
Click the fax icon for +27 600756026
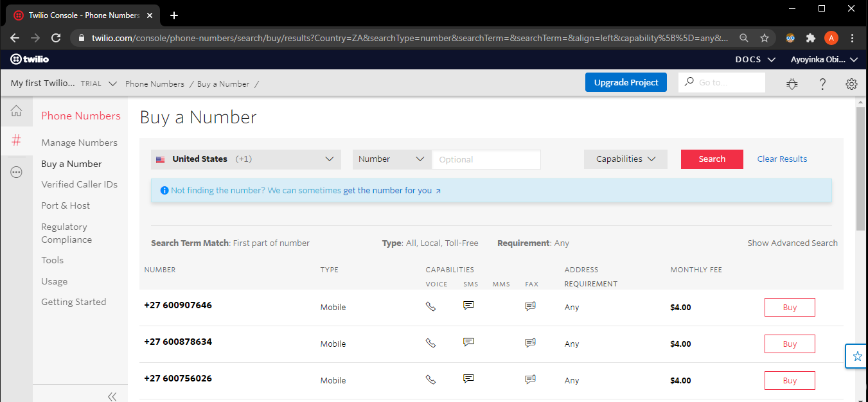530,380
